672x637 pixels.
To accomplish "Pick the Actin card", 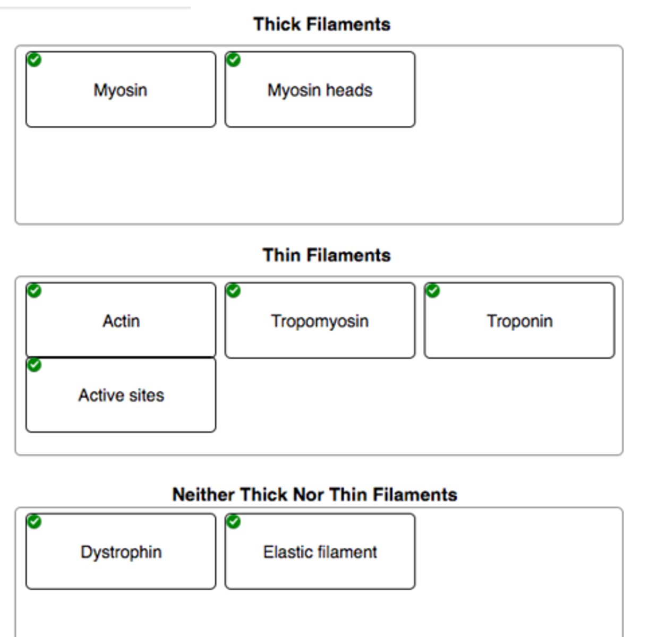I will [121, 321].
